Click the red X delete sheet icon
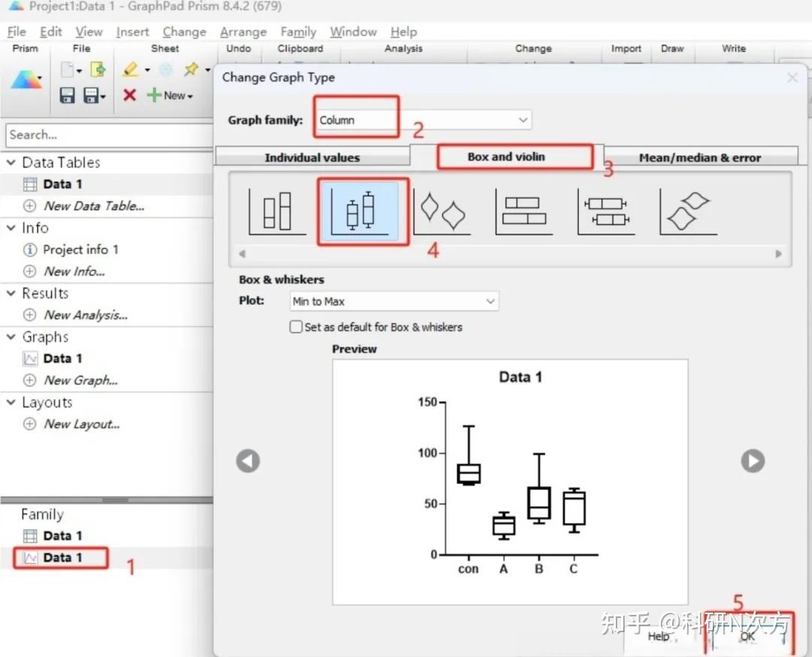The image size is (812, 657). point(129,95)
